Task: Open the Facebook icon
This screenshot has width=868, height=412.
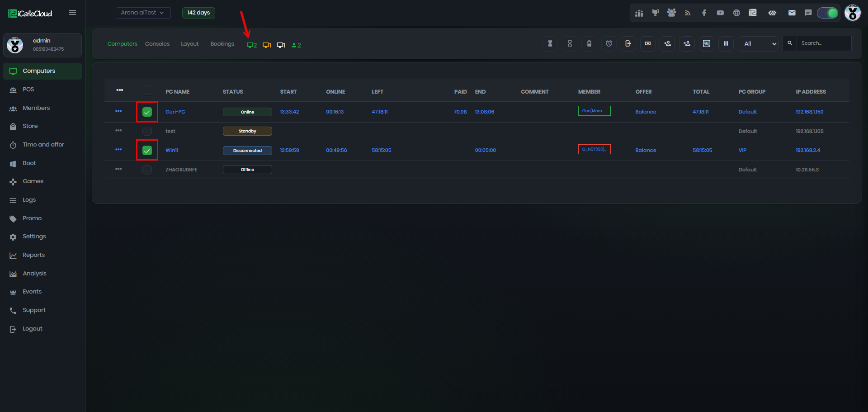Action: [704, 13]
